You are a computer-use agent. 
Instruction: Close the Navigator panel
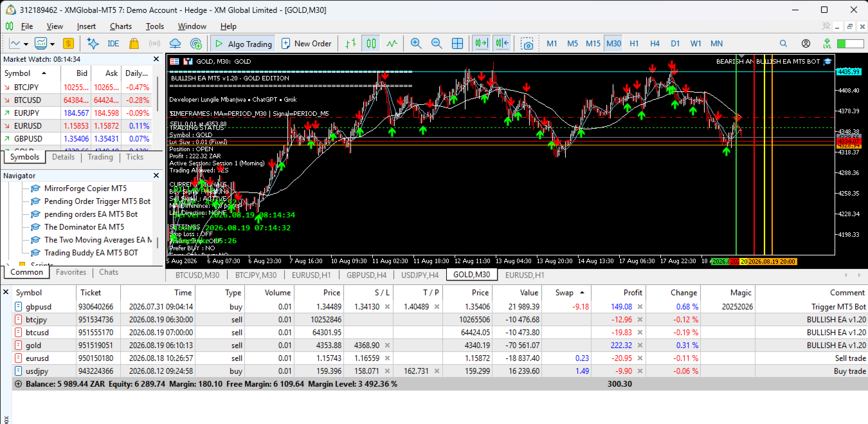point(156,175)
